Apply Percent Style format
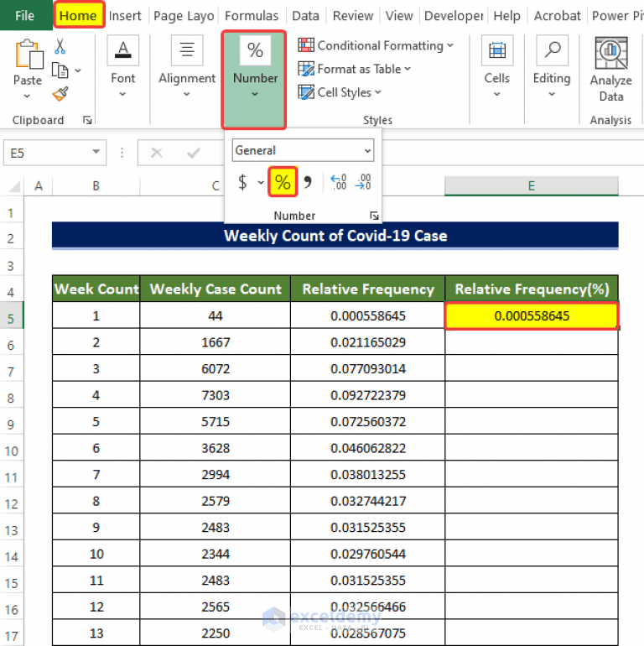644x646 pixels. pyautogui.click(x=283, y=182)
